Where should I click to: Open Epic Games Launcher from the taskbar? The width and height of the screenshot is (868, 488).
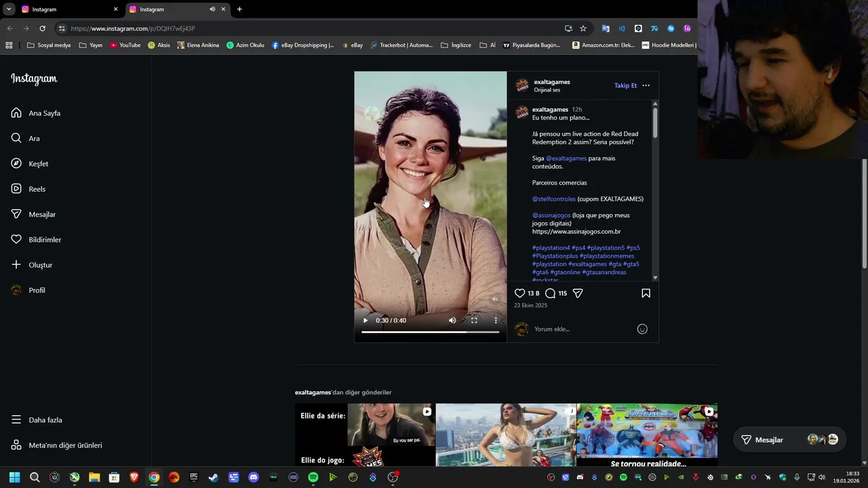194,477
